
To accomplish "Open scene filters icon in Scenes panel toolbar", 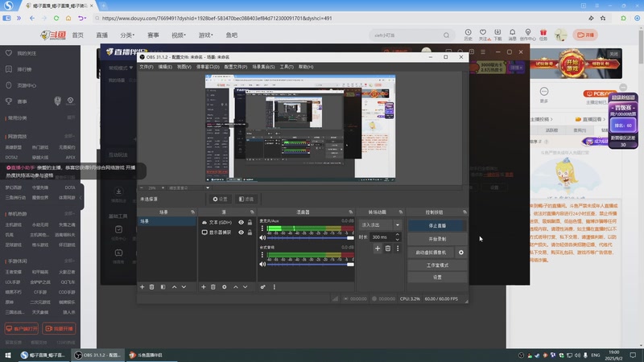I will tap(163, 287).
